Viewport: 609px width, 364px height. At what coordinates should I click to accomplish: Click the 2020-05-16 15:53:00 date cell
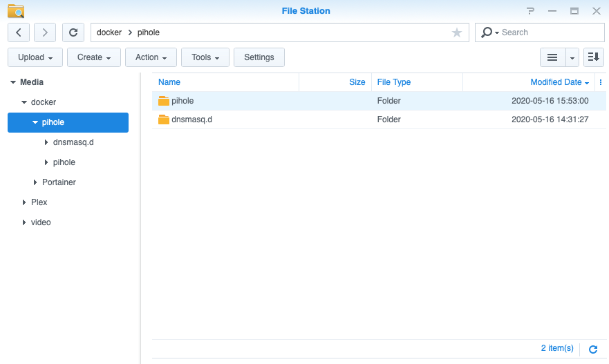[550, 101]
